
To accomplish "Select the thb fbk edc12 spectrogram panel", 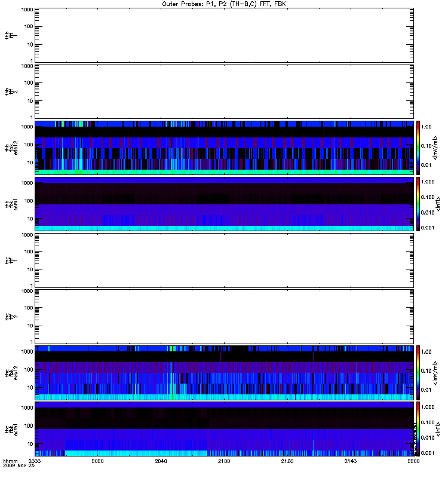I will click(x=225, y=148).
